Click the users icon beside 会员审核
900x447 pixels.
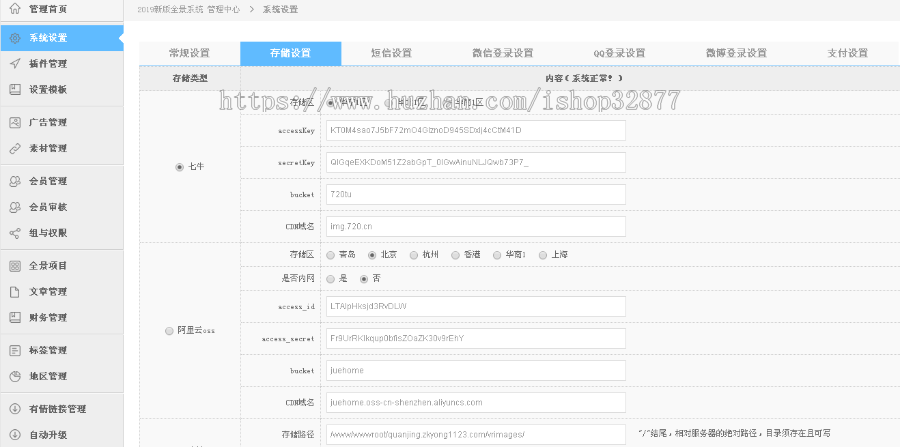15,207
